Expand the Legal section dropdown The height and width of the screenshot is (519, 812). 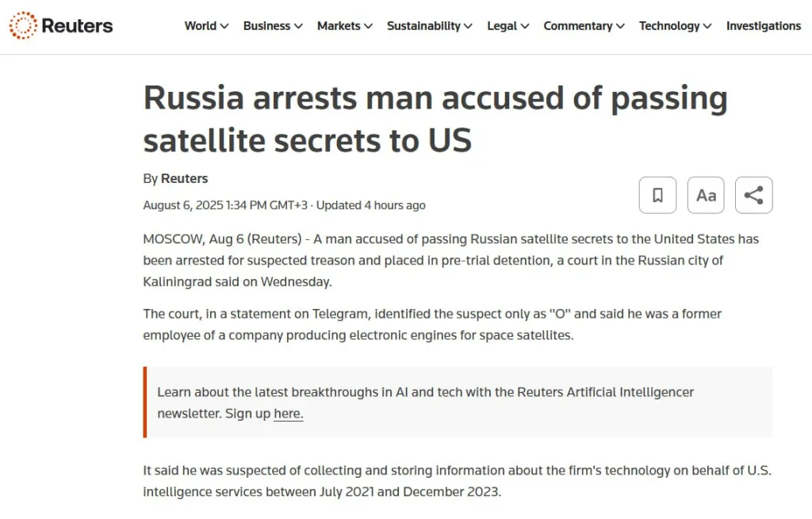pos(507,25)
